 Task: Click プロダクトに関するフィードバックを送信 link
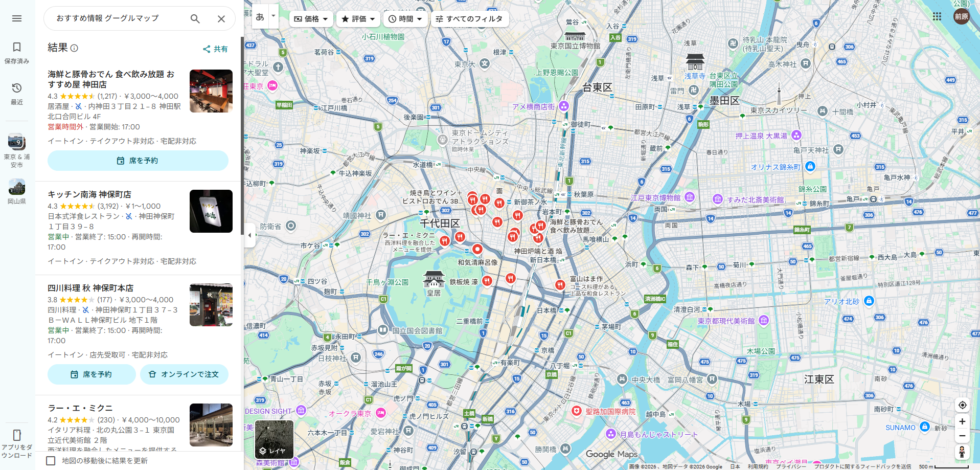click(862, 466)
